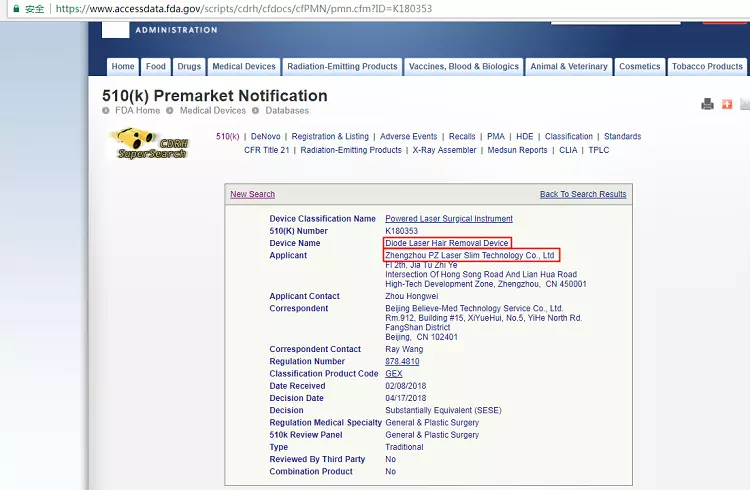
Task: Open the DeNovo database link
Action: 265,136
